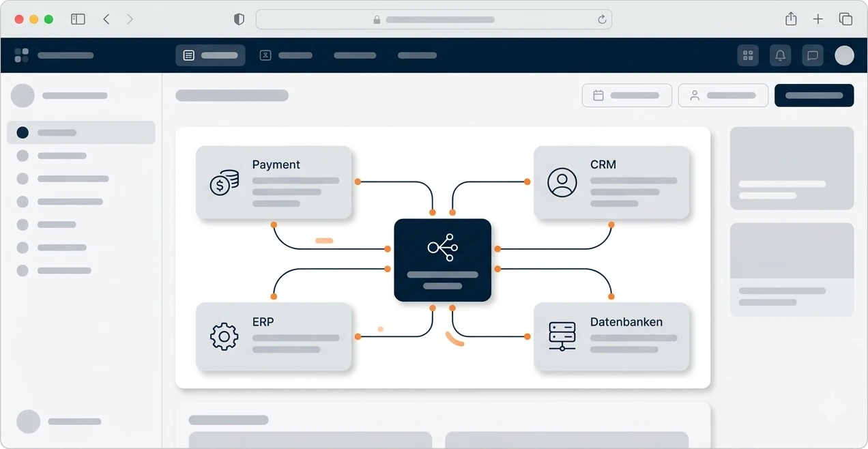The height and width of the screenshot is (449, 868).
Task: Click the Datenbanken server icon
Action: coord(562,336)
